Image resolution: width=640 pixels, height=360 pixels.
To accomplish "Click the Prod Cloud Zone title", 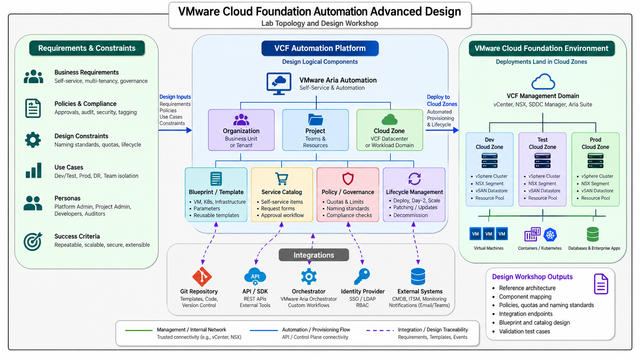I will (596, 143).
